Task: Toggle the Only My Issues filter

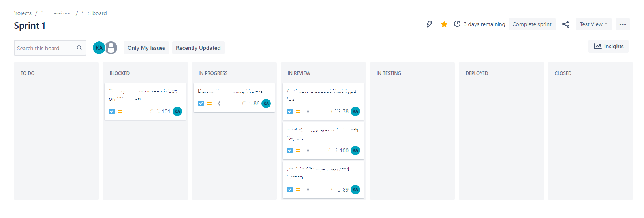Action: pyautogui.click(x=146, y=48)
